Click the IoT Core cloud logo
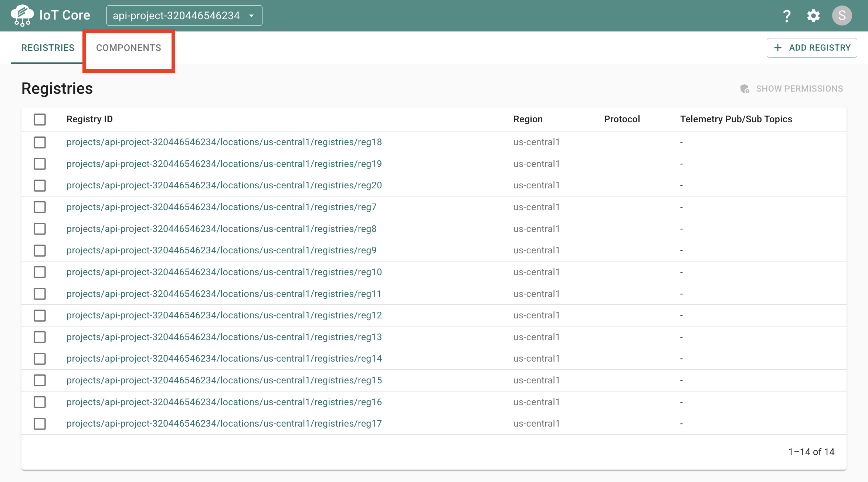This screenshot has width=868, height=482. pos(22,16)
